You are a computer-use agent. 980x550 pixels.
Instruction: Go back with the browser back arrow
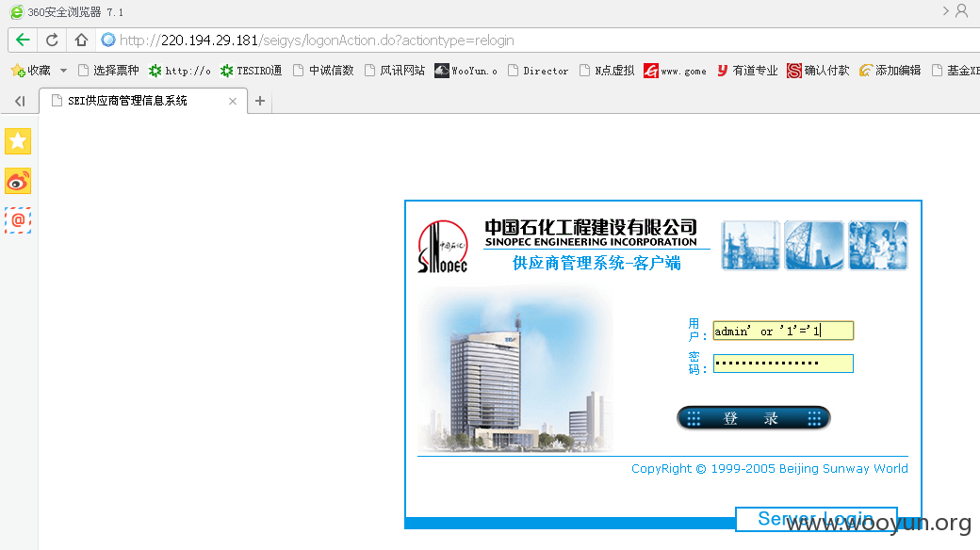click(24, 40)
